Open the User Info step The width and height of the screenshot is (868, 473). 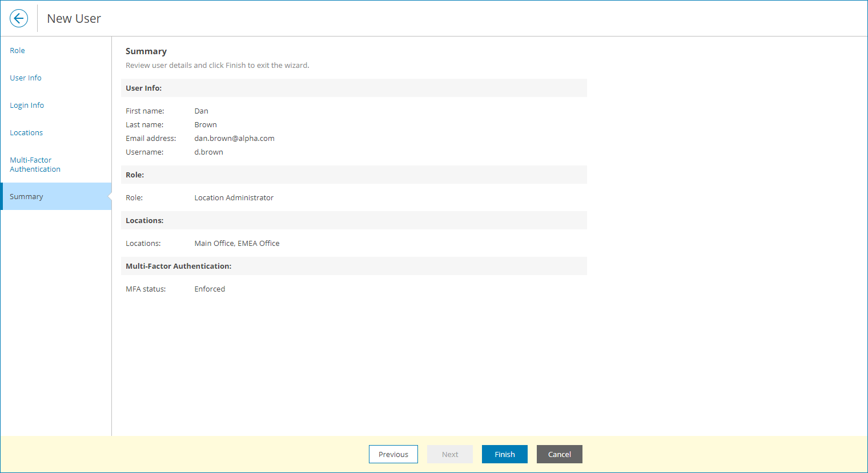tap(26, 78)
